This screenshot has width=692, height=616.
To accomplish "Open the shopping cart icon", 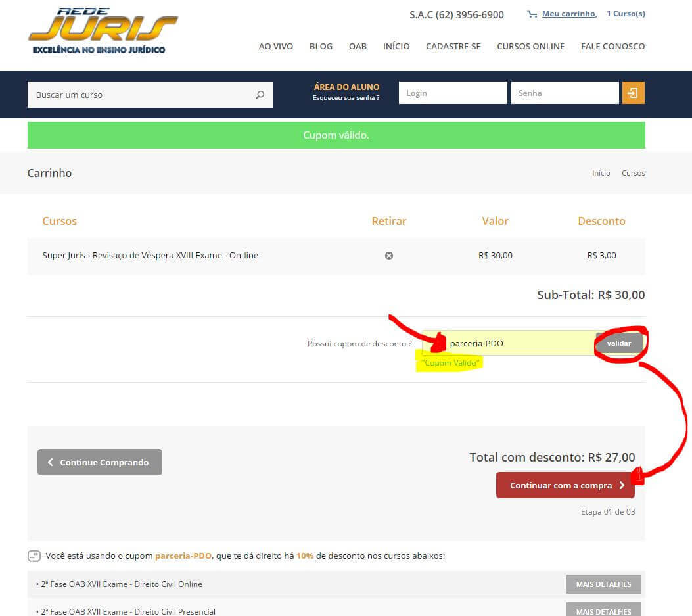I will 532,14.
